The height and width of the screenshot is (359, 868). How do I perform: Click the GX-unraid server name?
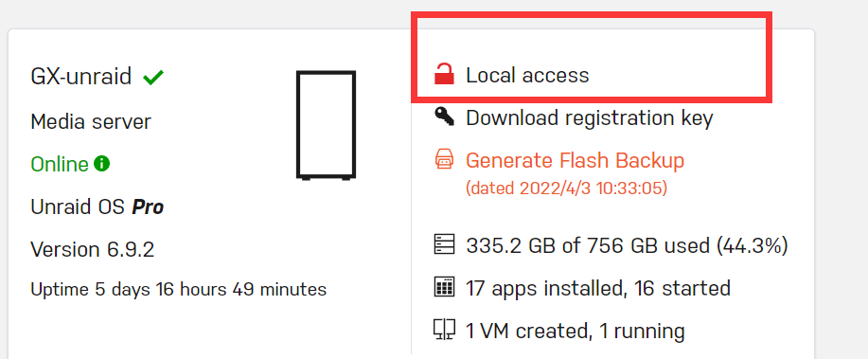pyautogui.click(x=81, y=77)
